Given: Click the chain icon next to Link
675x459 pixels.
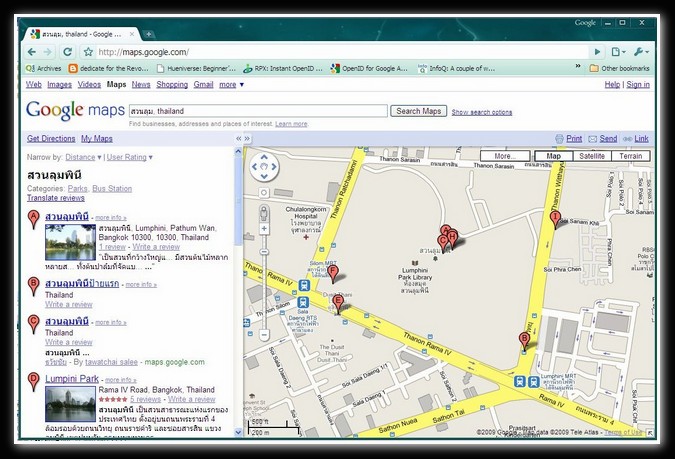Looking at the screenshot, I should (628, 139).
